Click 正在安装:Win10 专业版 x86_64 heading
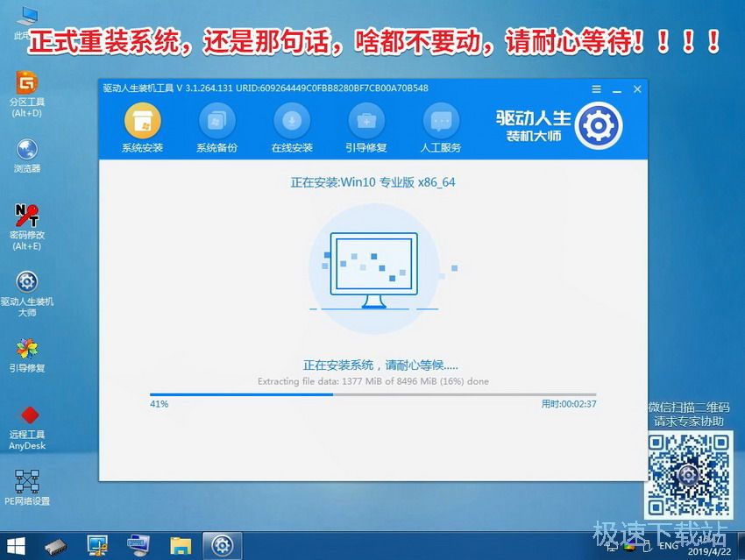745x560 pixels. coord(373,182)
